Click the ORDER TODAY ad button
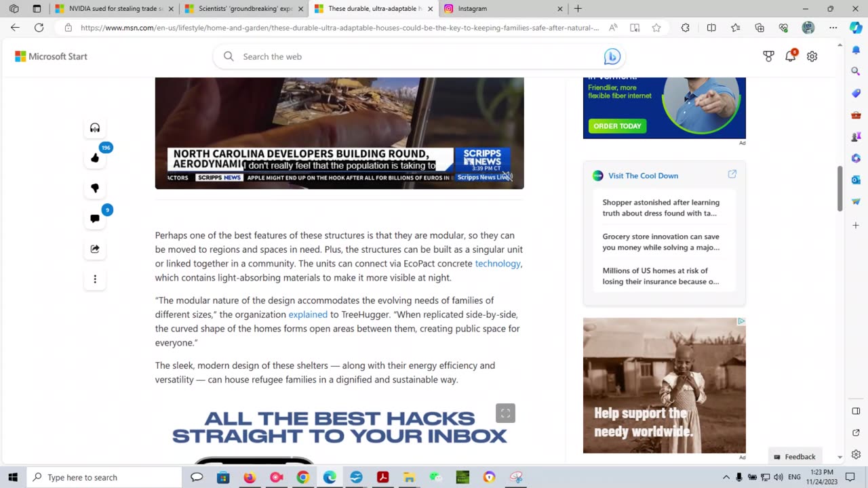This screenshot has height=488, width=868. click(x=617, y=126)
